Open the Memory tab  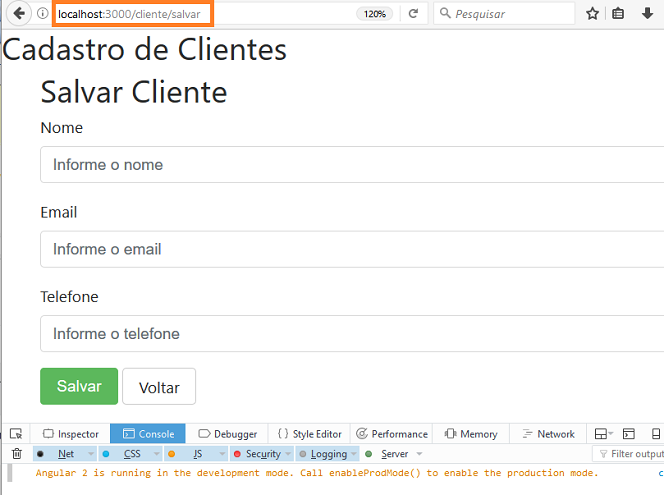coord(471,434)
